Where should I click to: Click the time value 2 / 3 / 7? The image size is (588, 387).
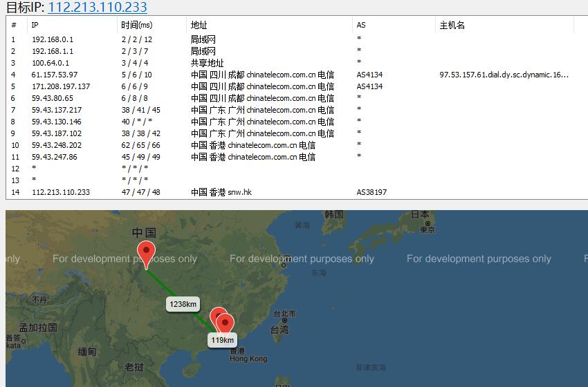point(135,51)
